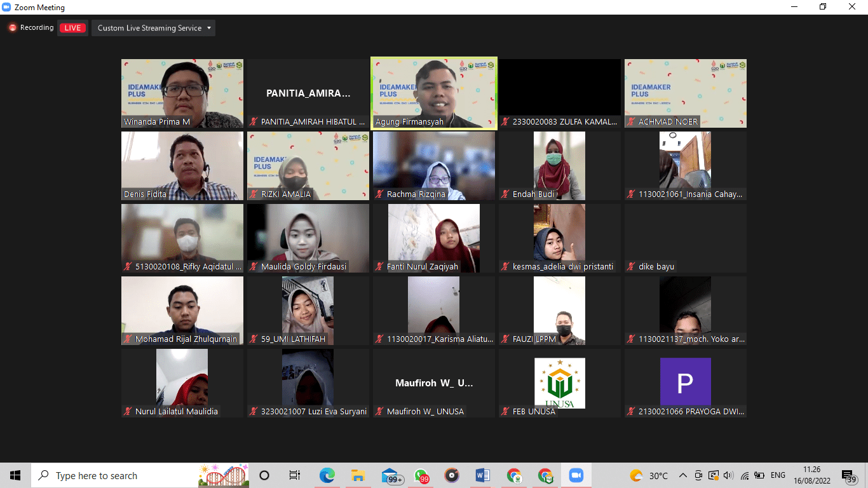
Task: Open Zoom from the Windows taskbar
Action: pos(576,475)
